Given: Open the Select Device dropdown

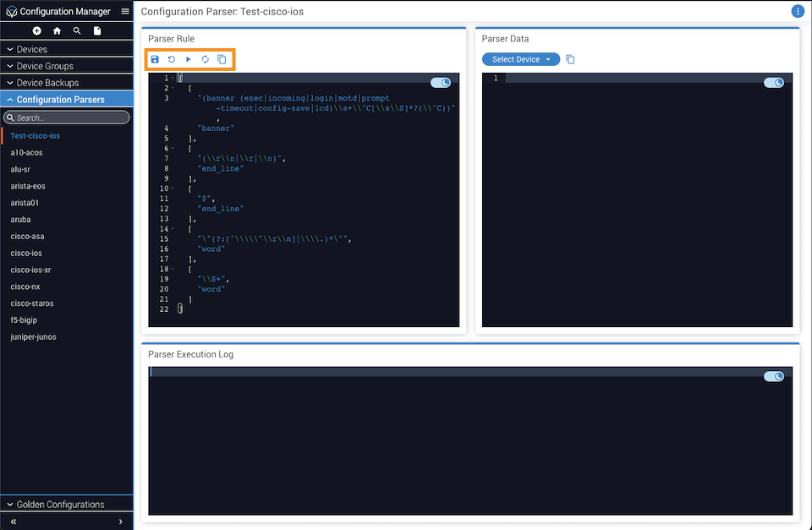Looking at the screenshot, I should point(521,59).
